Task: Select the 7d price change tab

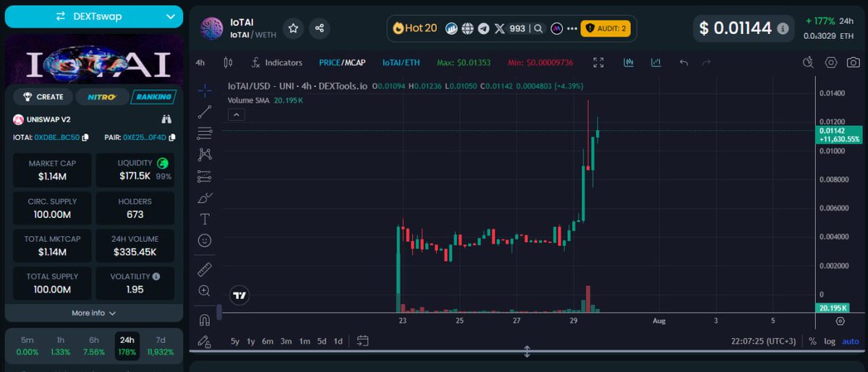Action: tap(161, 346)
